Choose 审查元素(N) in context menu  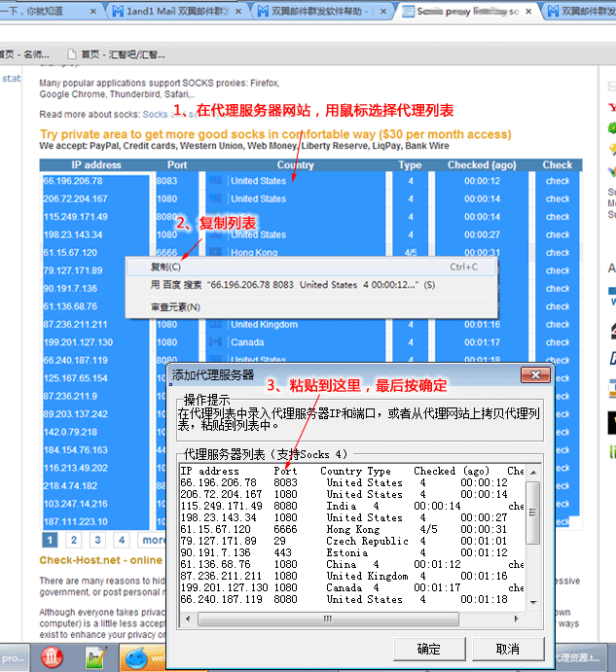click(175, 307)
